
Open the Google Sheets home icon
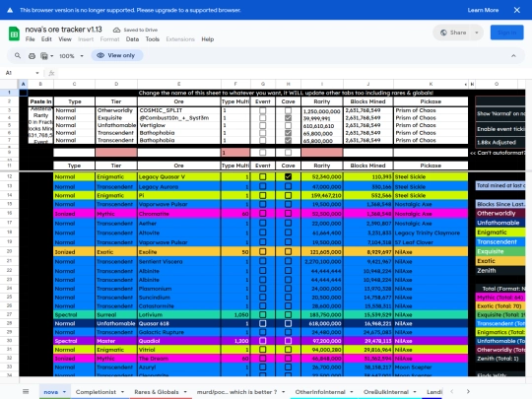(x=14, y=33)
